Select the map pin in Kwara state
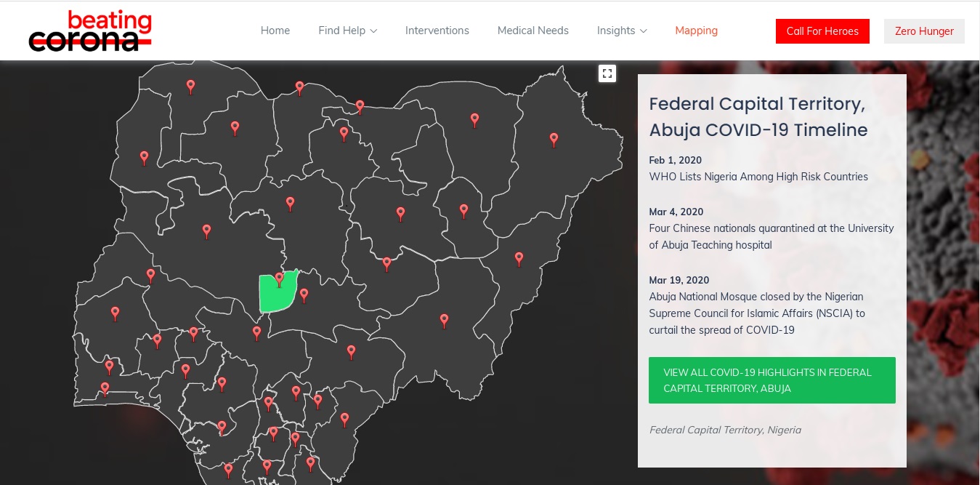The width and height of the screenshot is (980, 485). (x=150, y=276)
